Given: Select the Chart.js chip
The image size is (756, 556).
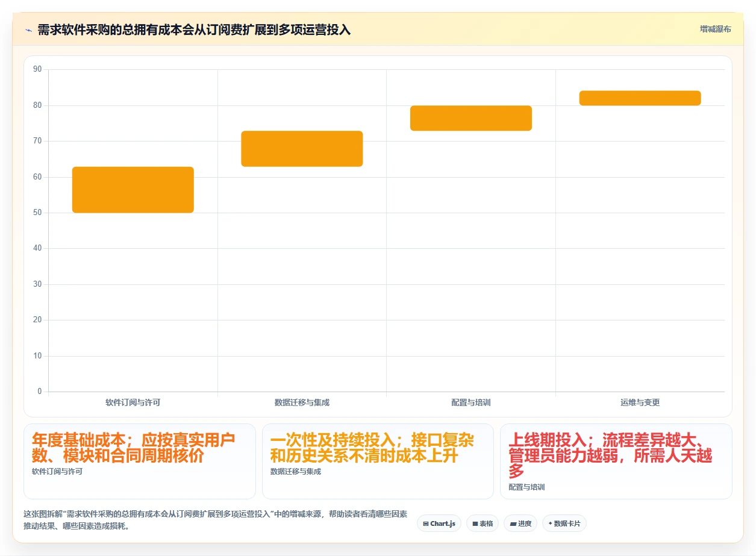Looking at the screenshot, I should click(439, 523).
